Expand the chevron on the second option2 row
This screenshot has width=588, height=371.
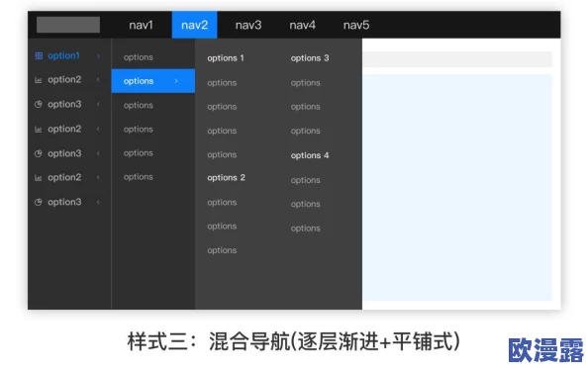[x=98, y=129]
